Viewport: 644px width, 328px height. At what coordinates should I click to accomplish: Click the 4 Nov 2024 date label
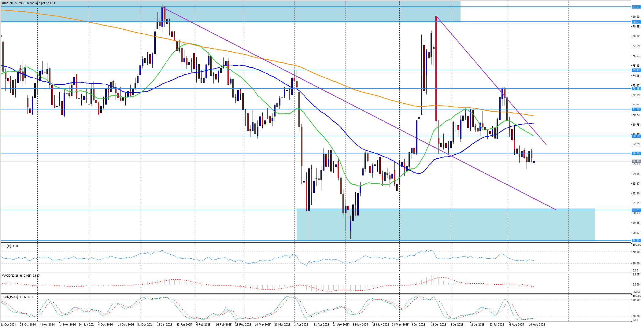pyautogui.click(x=47, y=324)
